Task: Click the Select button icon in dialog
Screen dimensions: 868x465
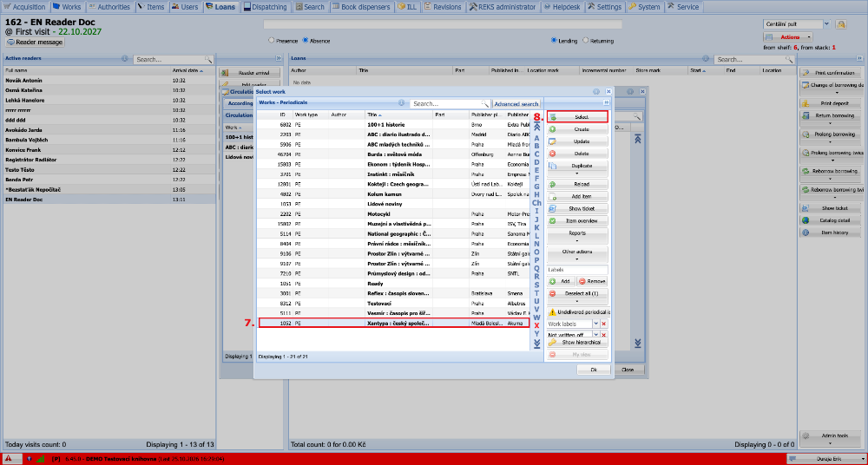Action: point(552,117)
